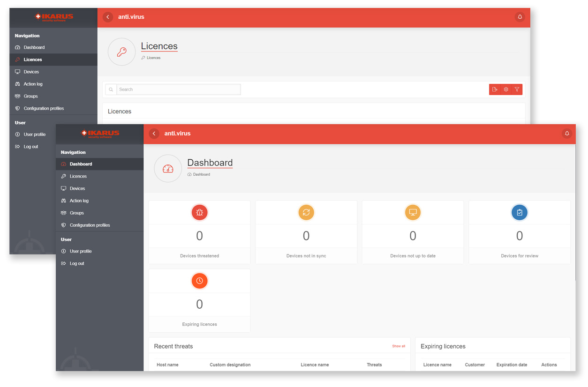This screenshot has width=588, height=387.
Task: Click the Search field on the Licences page
Action: pyautogui.click(x=178, y=89)
